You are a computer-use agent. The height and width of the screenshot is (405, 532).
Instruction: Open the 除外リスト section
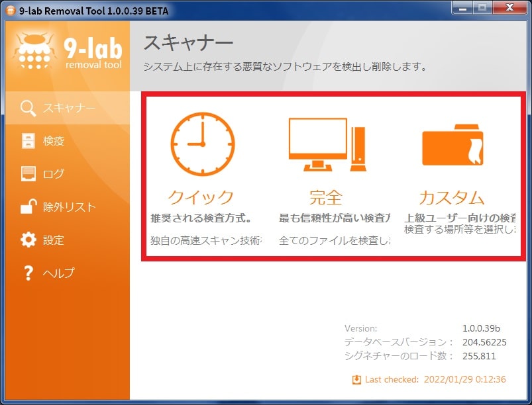pyautogui.click(x=68, y=206)
